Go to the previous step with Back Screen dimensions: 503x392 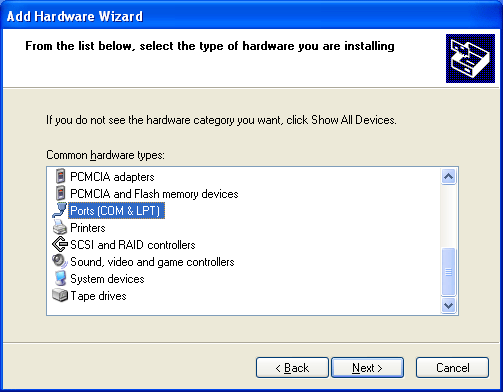click(x=292, y=368)
